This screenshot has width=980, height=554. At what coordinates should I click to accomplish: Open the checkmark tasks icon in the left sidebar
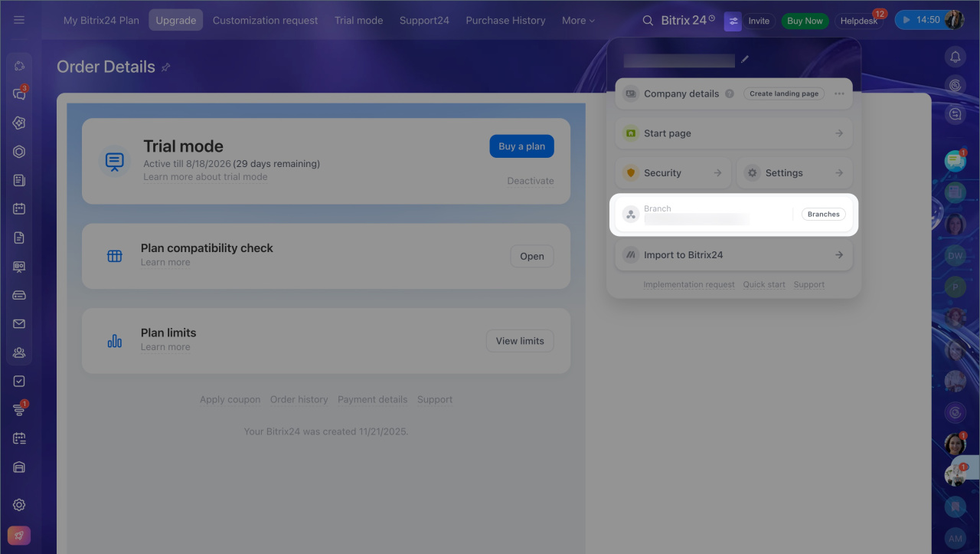19,381
